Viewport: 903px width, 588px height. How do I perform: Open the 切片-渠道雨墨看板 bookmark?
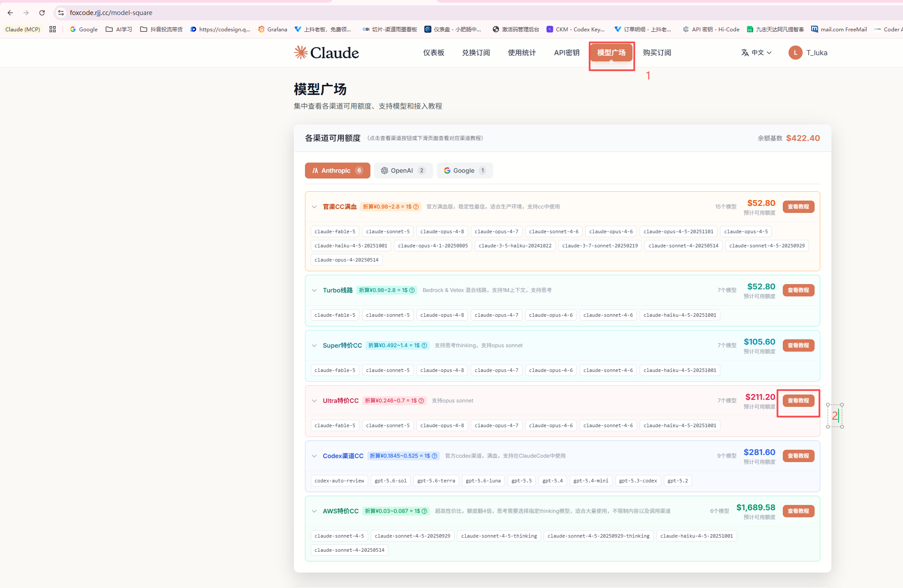389,29
